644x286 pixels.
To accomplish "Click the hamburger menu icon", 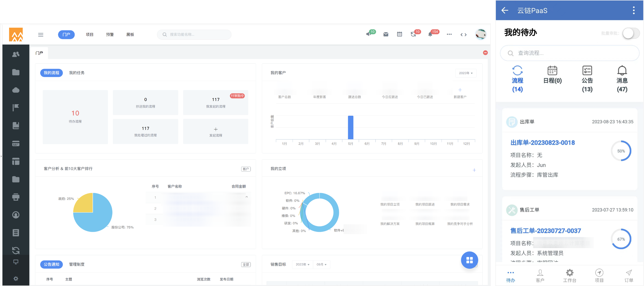I will (x=41, y=35).
